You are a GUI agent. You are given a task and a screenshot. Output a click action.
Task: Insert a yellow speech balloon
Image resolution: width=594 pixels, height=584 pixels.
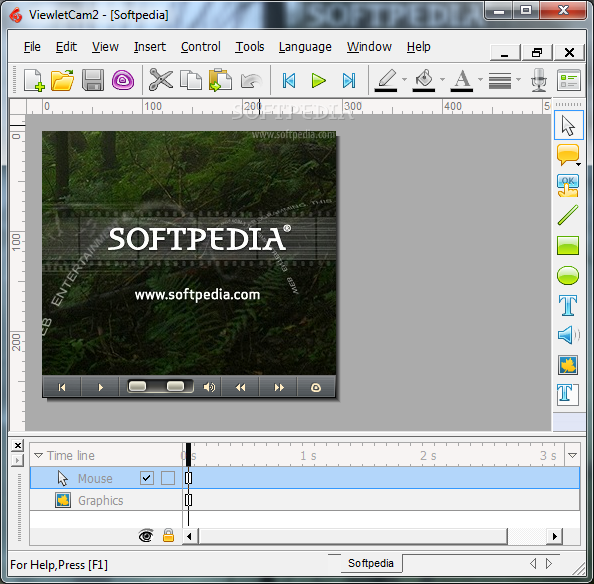click(567, 155)
